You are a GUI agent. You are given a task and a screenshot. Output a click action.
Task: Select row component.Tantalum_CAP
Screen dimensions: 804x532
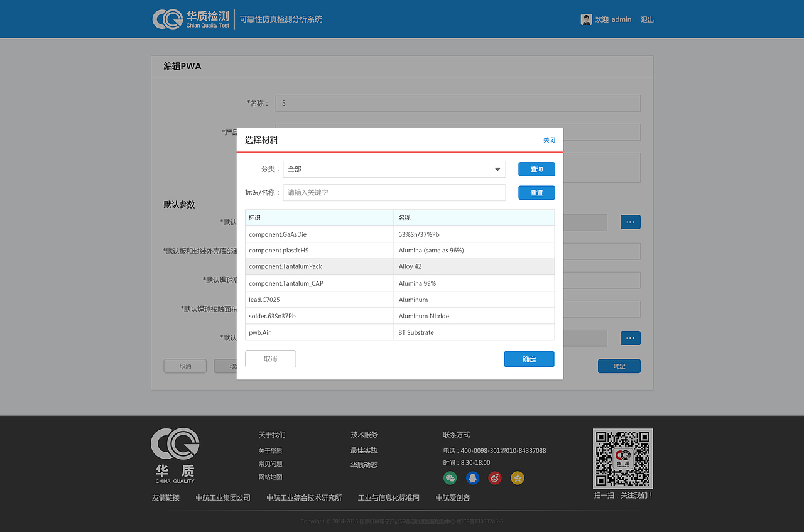(400, 283)
